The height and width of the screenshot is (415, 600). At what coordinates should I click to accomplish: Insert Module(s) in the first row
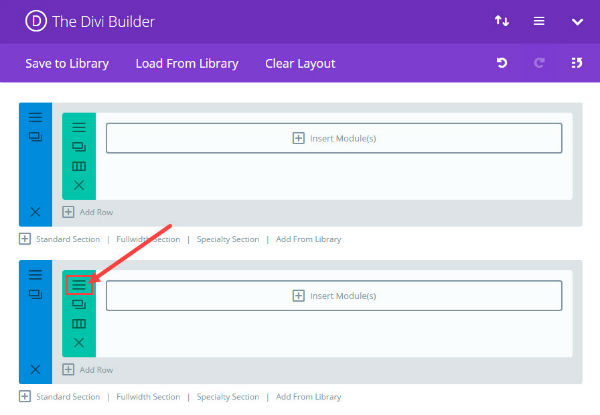point(334,138)
